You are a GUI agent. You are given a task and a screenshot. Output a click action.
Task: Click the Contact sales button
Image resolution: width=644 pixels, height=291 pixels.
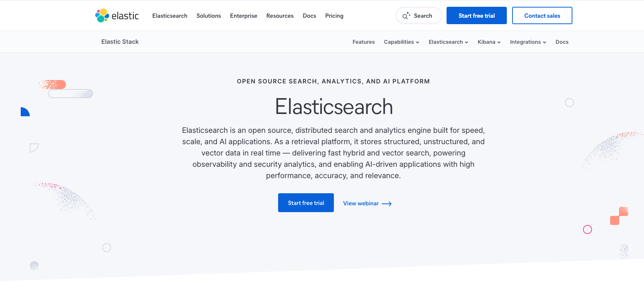[x=542, y=15]
